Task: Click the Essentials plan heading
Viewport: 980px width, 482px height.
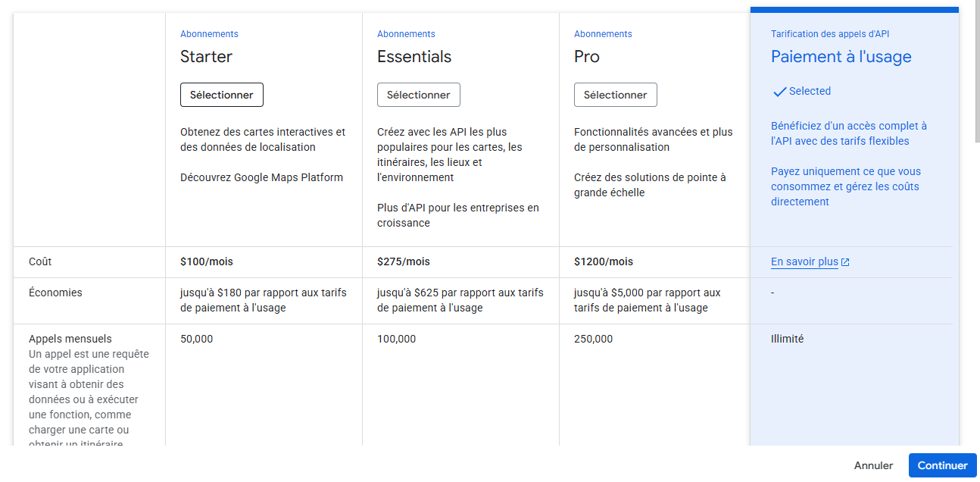Action: pos(414,56)
